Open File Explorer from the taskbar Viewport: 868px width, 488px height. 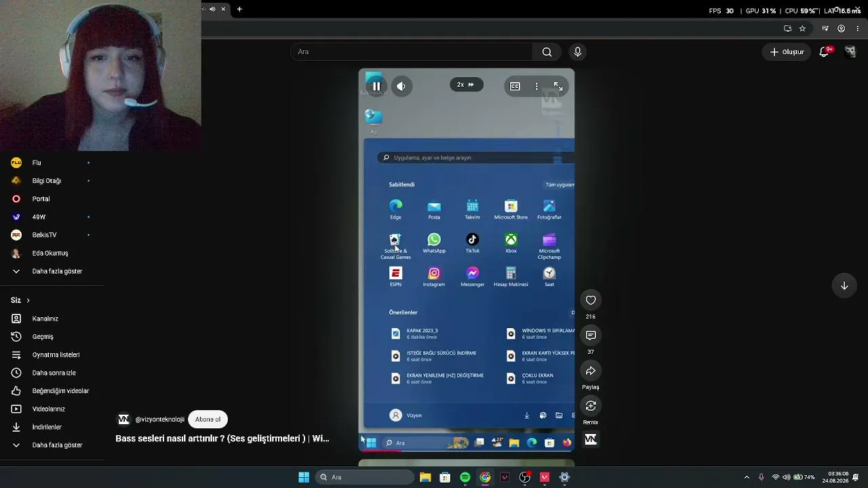tap(425, 477)
